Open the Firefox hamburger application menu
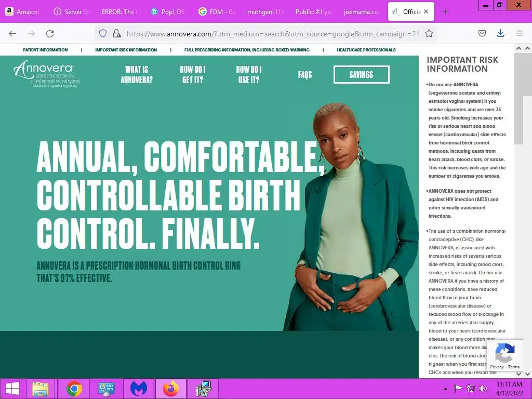 [x=520, y=33]
